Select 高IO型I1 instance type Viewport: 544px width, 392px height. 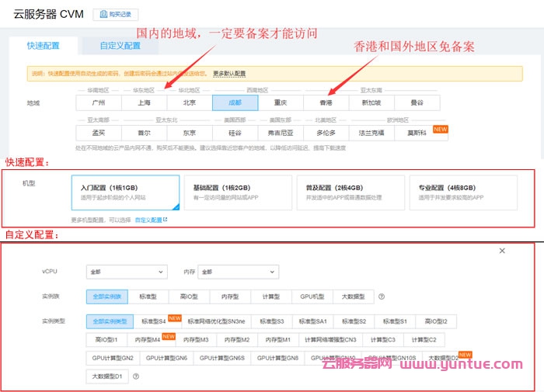point(106,340)
